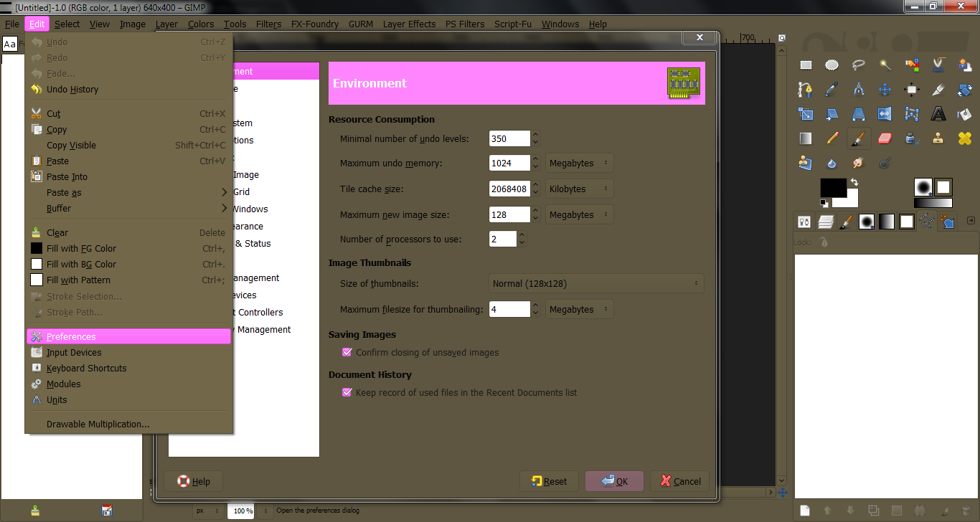The width and height of the screenshot is (980, 522).
Task: Select the Measure compass tool
Action: [x=858, y=90]
